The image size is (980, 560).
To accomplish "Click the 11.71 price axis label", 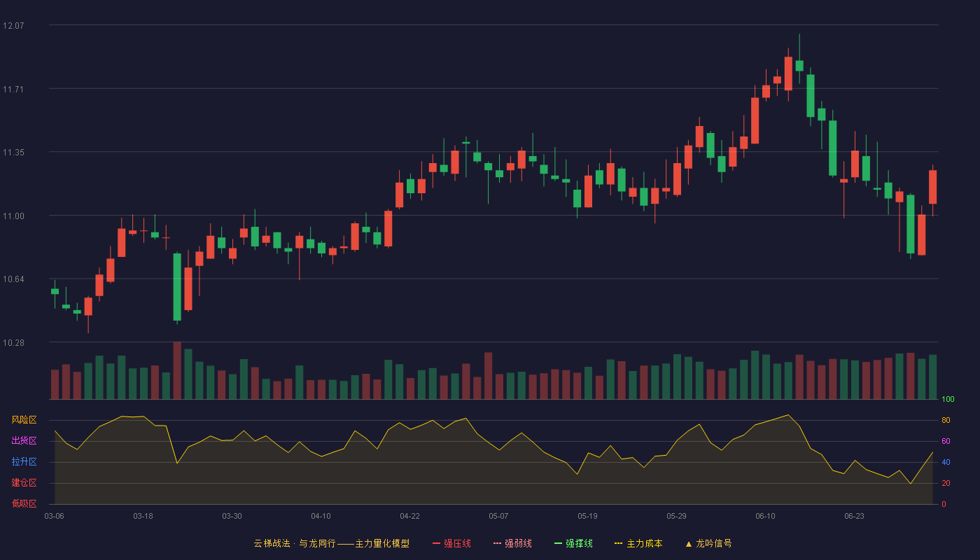I will [x=13, y=89].
